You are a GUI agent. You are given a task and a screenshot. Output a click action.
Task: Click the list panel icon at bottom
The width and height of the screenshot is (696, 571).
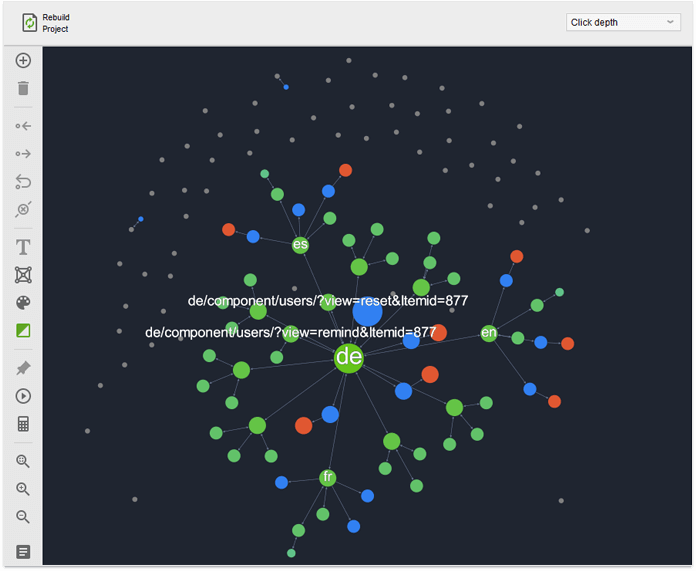point(23,552)
